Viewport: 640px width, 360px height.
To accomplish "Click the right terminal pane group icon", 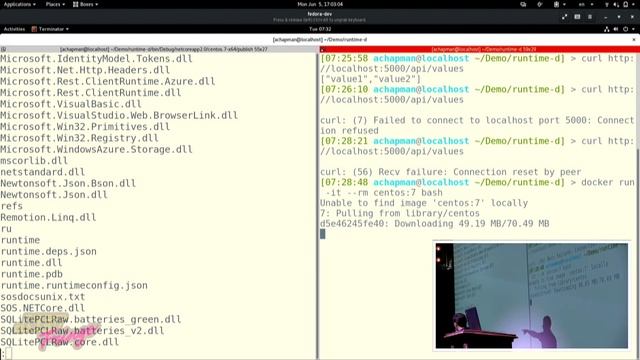I will pos(322,49).
